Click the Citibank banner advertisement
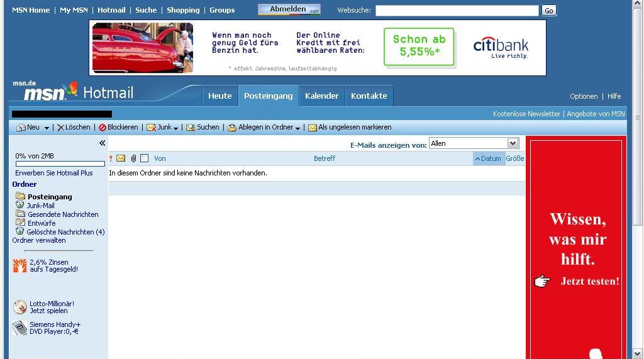The width and height of the screenshot is (644, 359). point(318,48)
